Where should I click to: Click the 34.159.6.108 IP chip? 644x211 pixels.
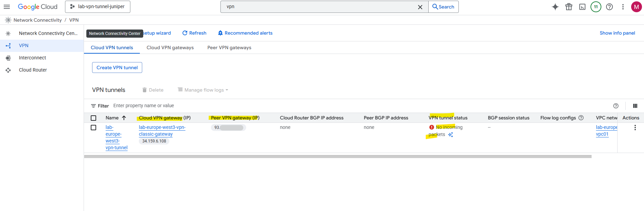click(x=154, y=141)
